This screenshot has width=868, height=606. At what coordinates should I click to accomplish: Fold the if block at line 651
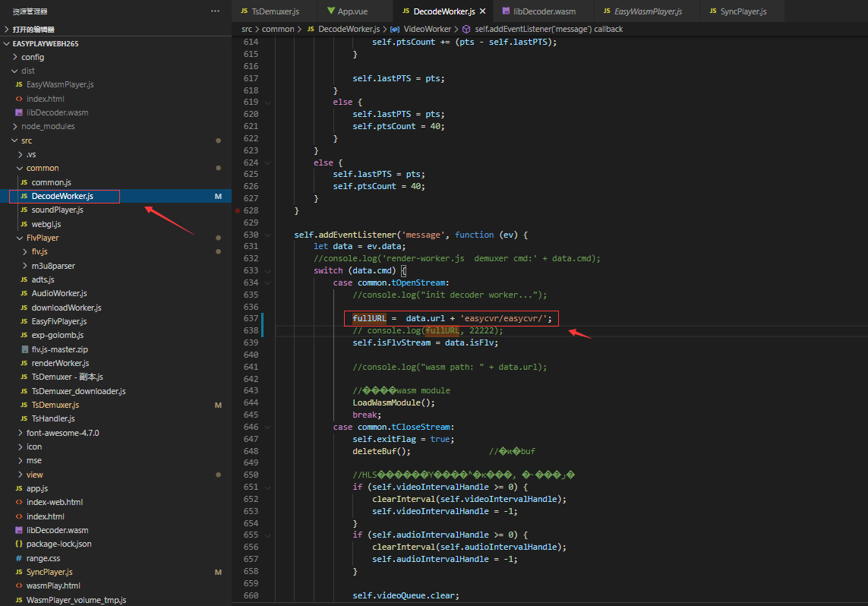268,488
